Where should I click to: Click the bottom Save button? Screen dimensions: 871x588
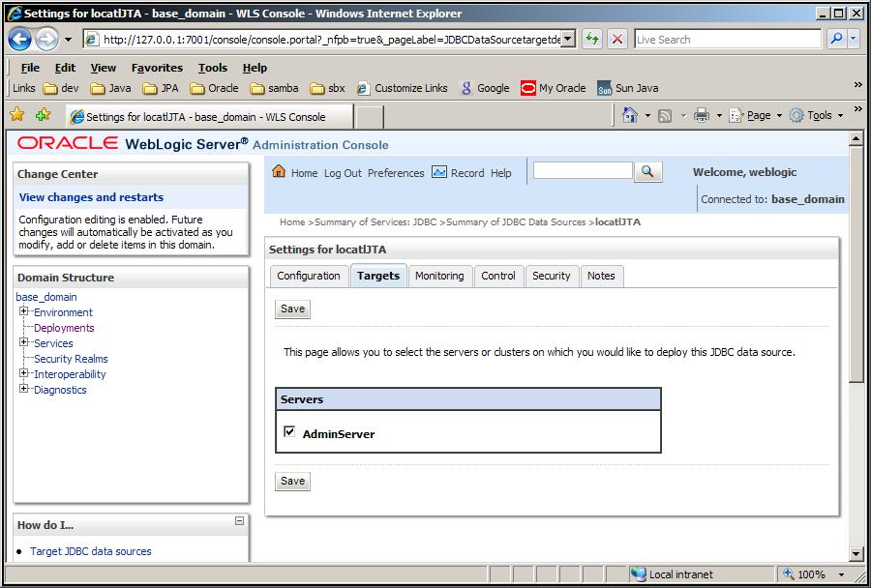coord(292,481)
